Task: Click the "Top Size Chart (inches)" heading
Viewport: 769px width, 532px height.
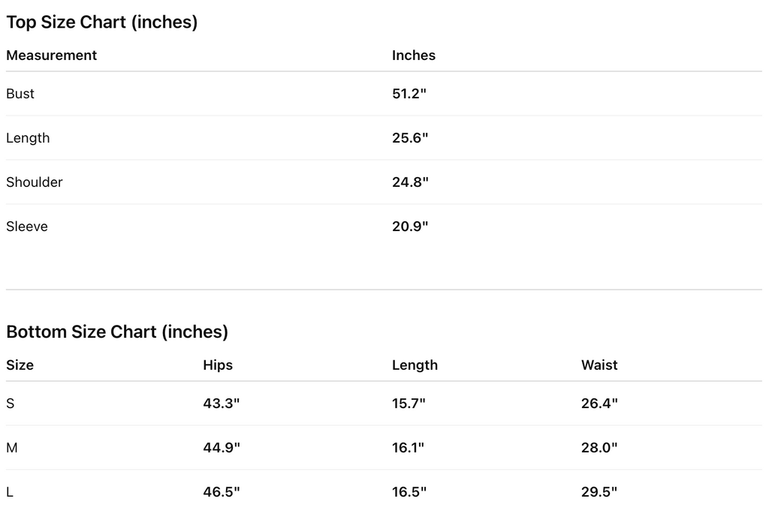Action: [101, 23]
